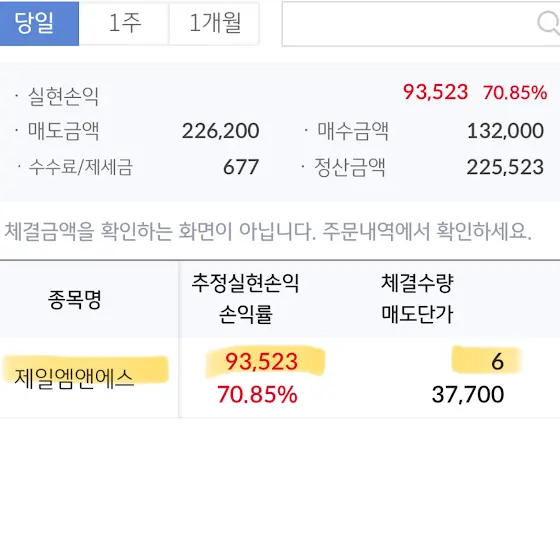Click highlighted profit value 93,523 in row
560x560 pixels.
(x=262, y=361)
